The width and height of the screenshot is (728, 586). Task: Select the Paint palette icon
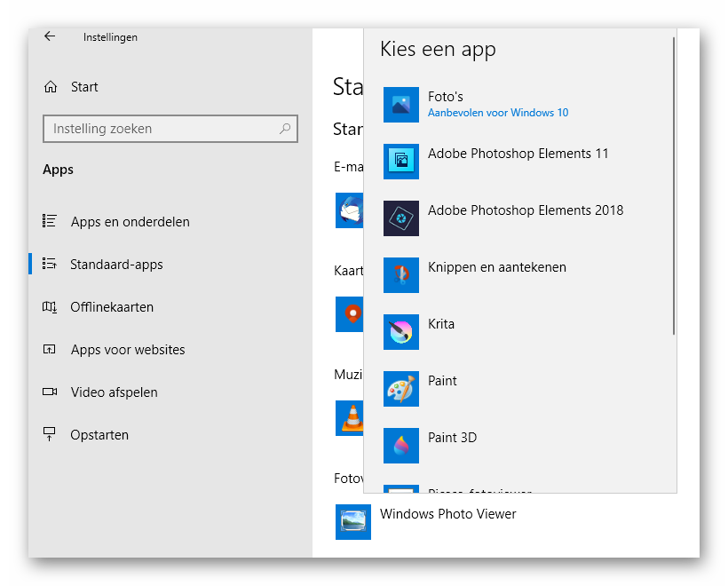(400, 389)
